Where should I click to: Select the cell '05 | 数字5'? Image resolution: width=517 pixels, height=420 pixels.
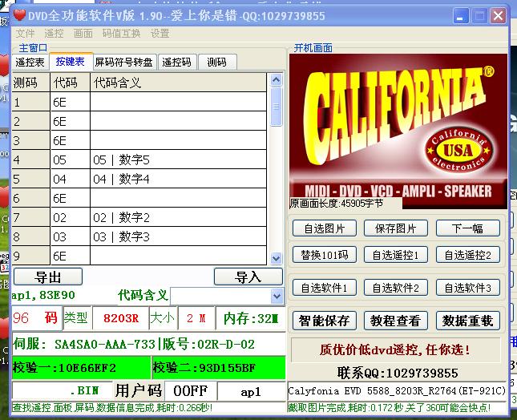pos(178,160)
